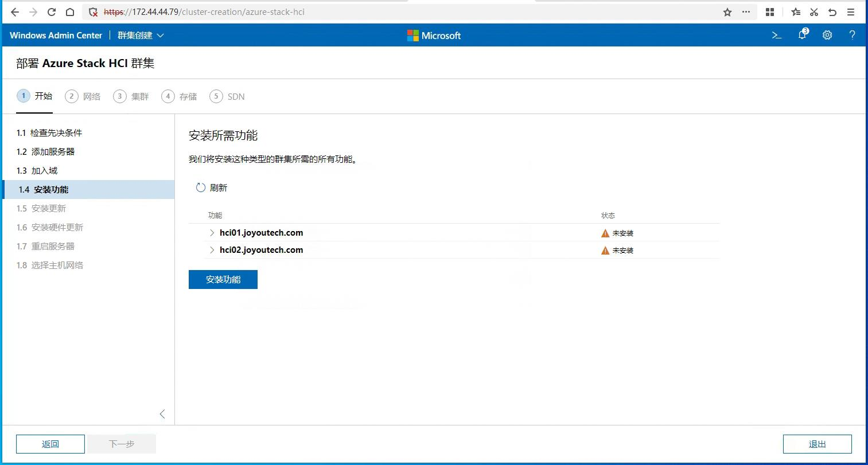
Task: Select the 网络 step tab
Action: click(83, 96)
